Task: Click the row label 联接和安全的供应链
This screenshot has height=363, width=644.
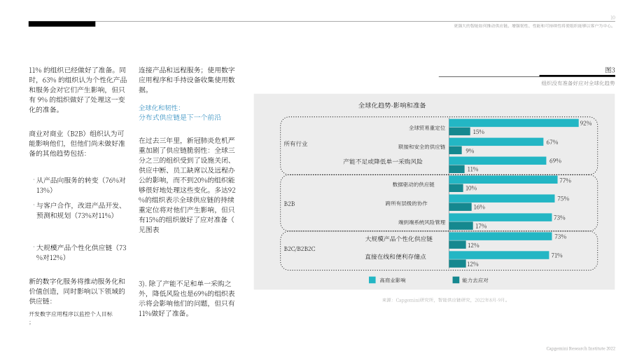Action: (421, 146)
